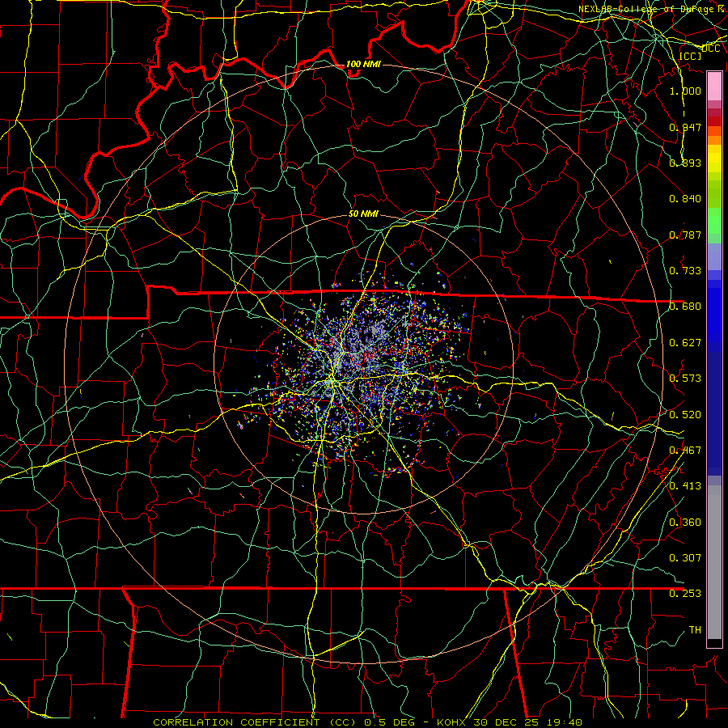Image resolution: width=728 pixels, height=728 pixels.
Task: Select the 0.573 legend value
Action: click(x=685, y=379)
